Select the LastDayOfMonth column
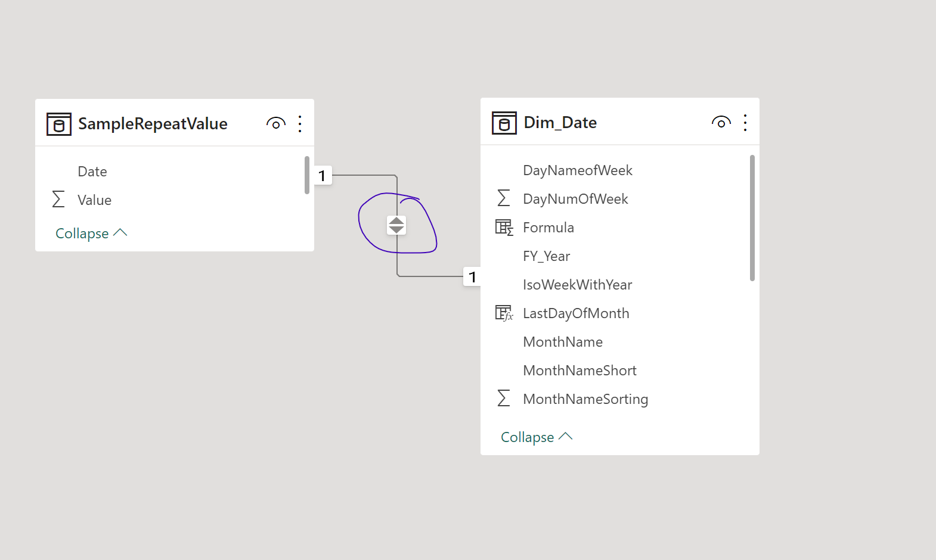Screen dimensions: 936x560 tap(576, 313)
